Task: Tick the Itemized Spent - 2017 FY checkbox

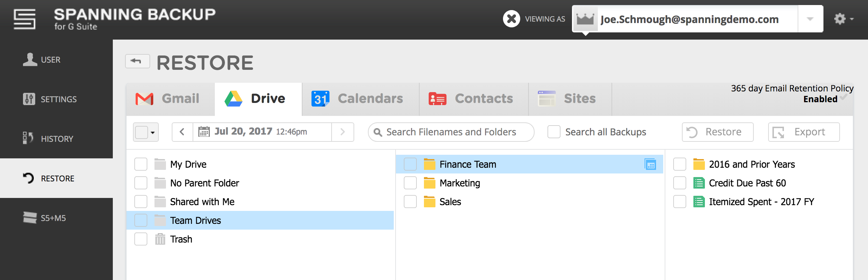Action: click(680, 202)
